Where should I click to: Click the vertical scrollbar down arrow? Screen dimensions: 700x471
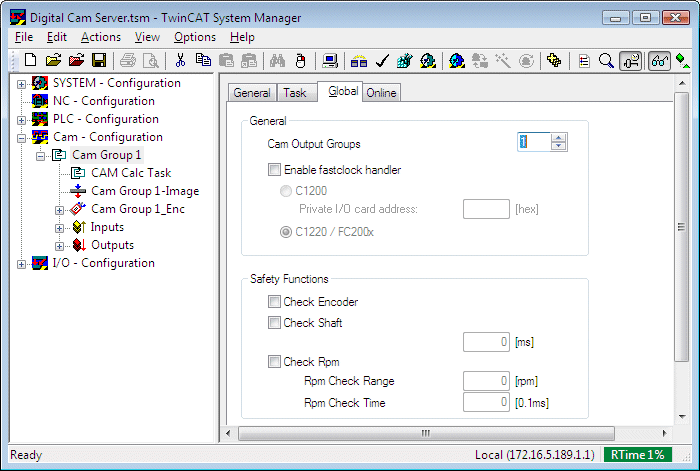[x=682, y=417]
